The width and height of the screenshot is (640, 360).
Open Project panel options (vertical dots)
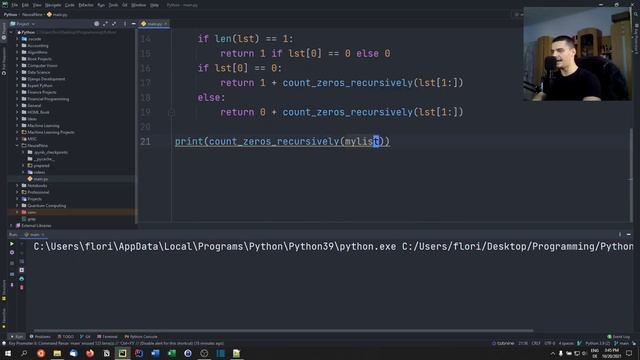pyautogui.click(x=124, y=24)
